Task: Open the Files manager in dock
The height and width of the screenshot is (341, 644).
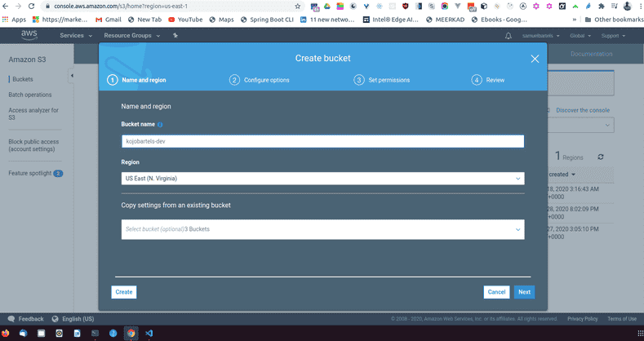Action: click(x=41, y=333)
